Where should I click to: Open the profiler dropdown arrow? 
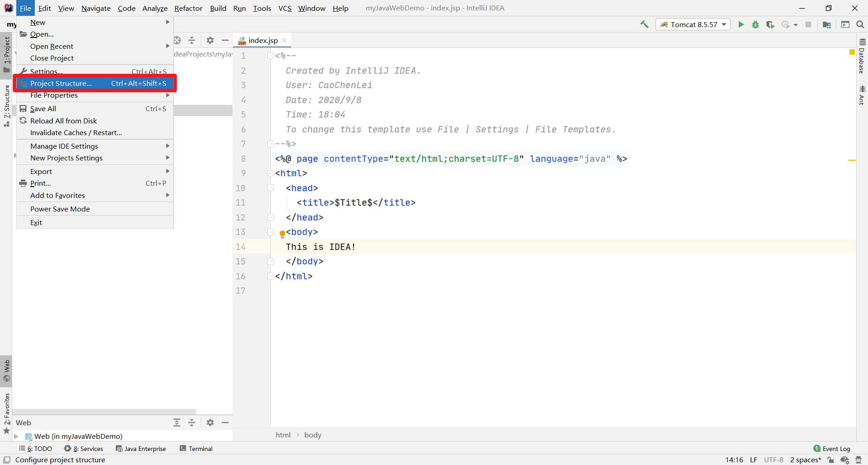coord(795,25)
